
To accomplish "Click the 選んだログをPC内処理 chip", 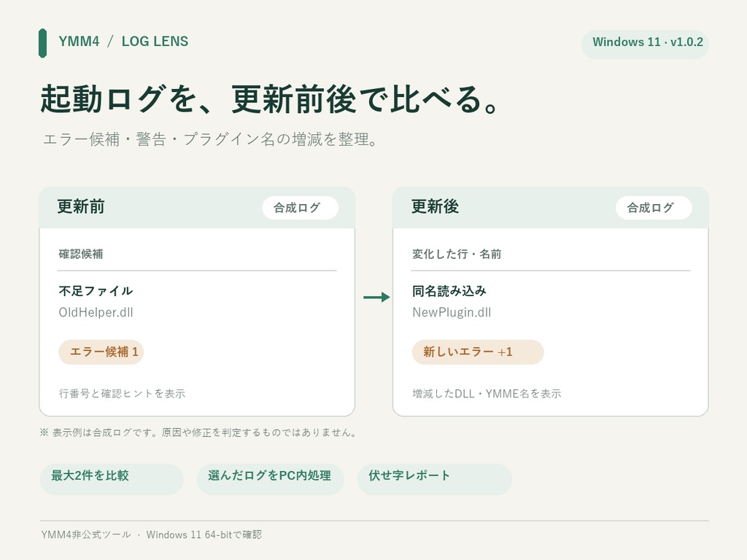I will click(x=270, y=479).
